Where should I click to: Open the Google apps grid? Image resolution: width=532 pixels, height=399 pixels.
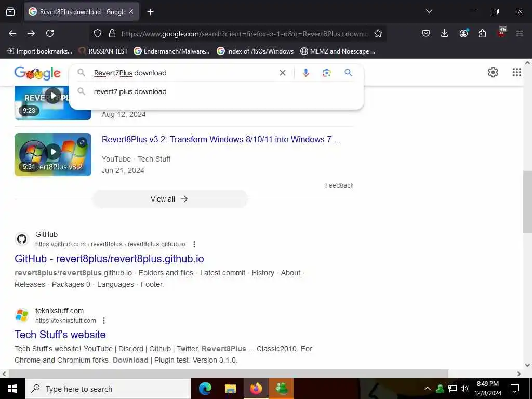coord(517,72)
